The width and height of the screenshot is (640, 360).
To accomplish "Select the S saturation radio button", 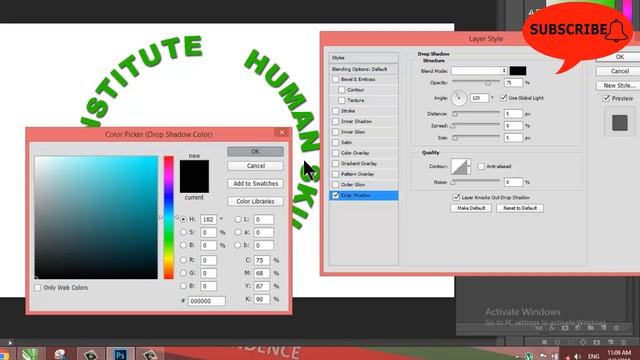I will pyautogui.click(x=183, y=232).
